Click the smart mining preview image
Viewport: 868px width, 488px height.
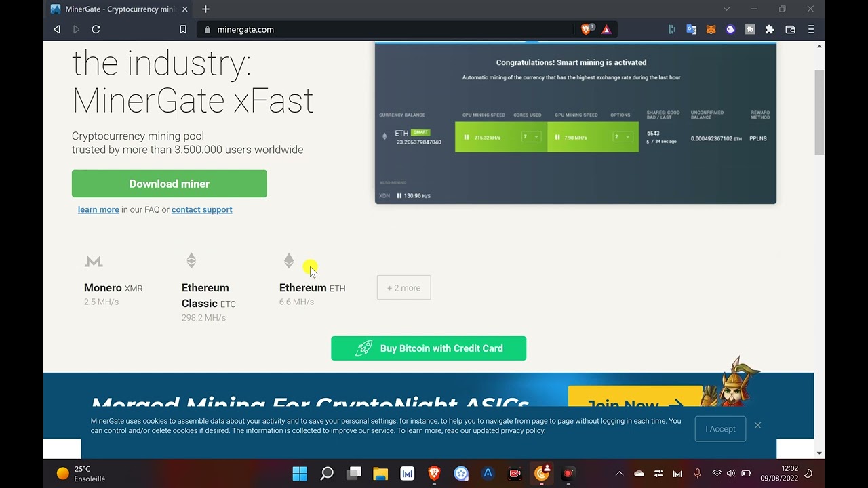[576, 123]
